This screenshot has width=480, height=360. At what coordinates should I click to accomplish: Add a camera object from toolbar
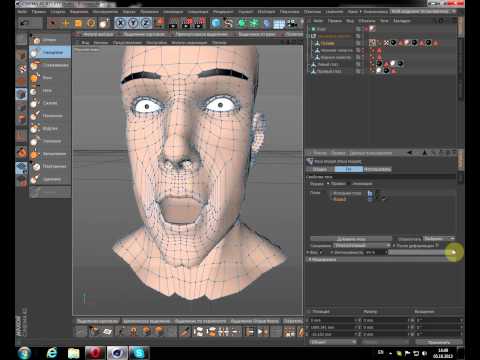tap(292, 24)
